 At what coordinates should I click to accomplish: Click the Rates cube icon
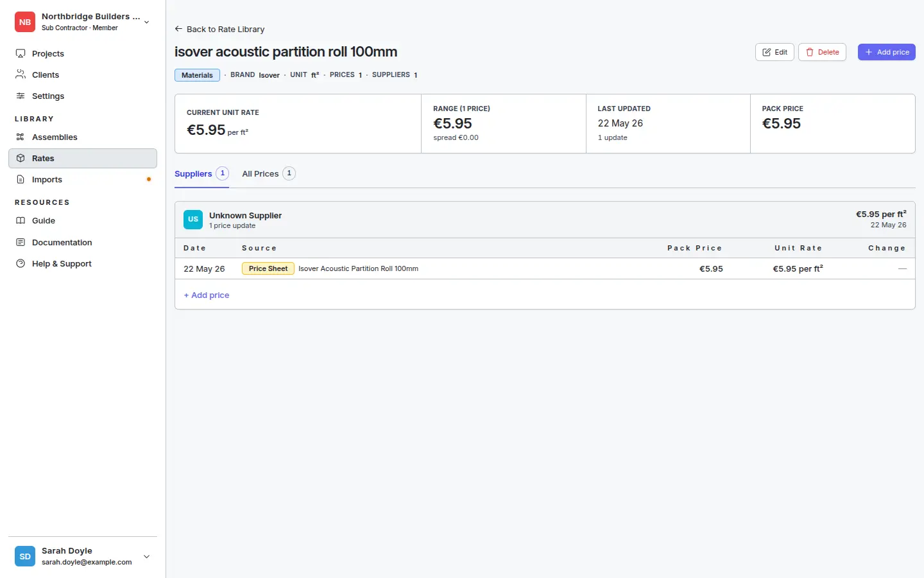tap(21, 158)
